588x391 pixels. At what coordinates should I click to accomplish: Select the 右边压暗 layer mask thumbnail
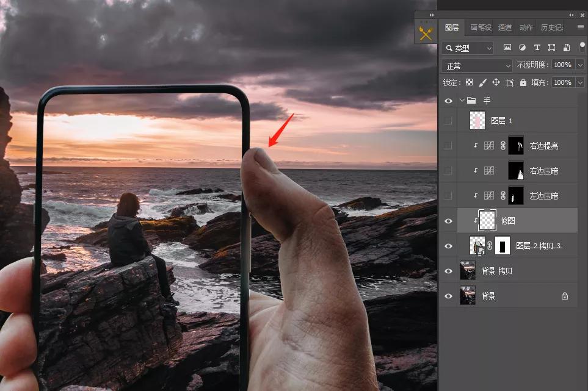tap(515, 170)
